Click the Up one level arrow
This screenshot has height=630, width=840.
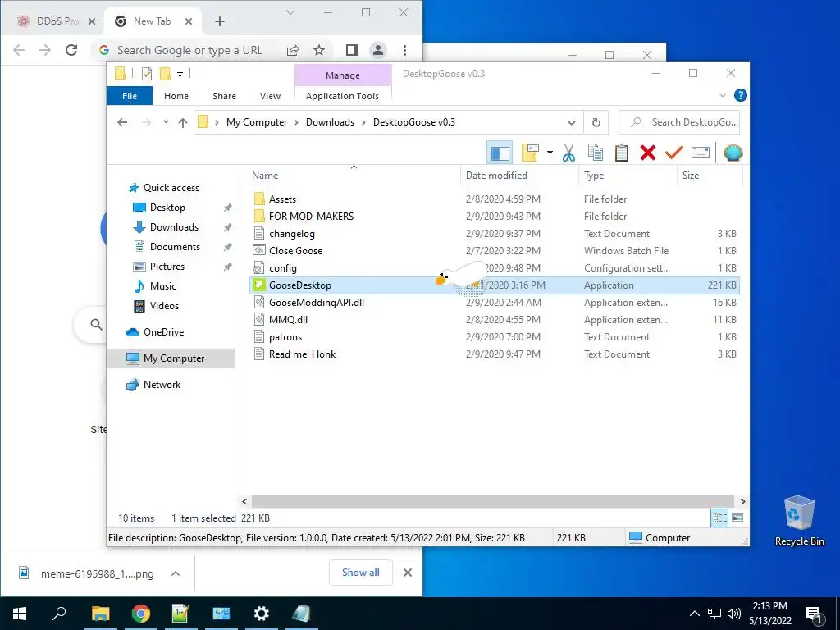183,123
